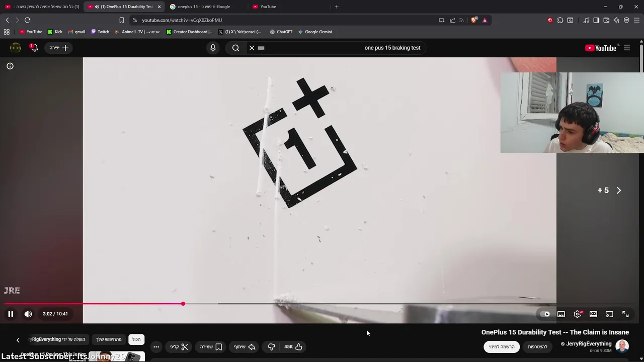644x362 pixels.
Task: Open Kick bookmark
Action: (55, 32)
